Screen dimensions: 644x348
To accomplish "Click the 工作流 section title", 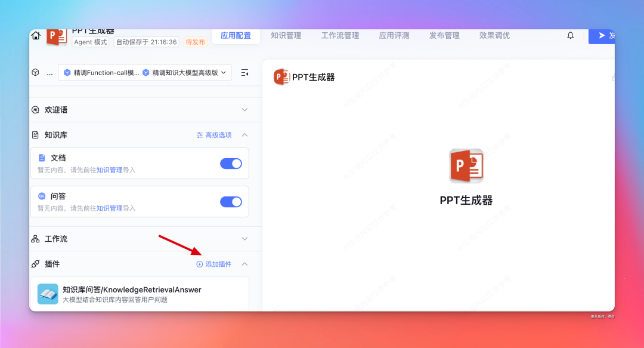I will (x=56, y=239).
